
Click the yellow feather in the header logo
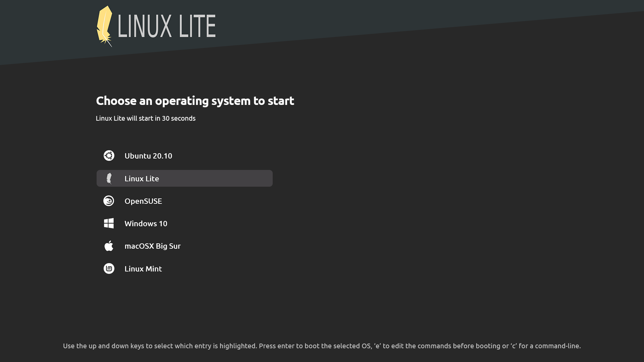(x=104, y=26)
